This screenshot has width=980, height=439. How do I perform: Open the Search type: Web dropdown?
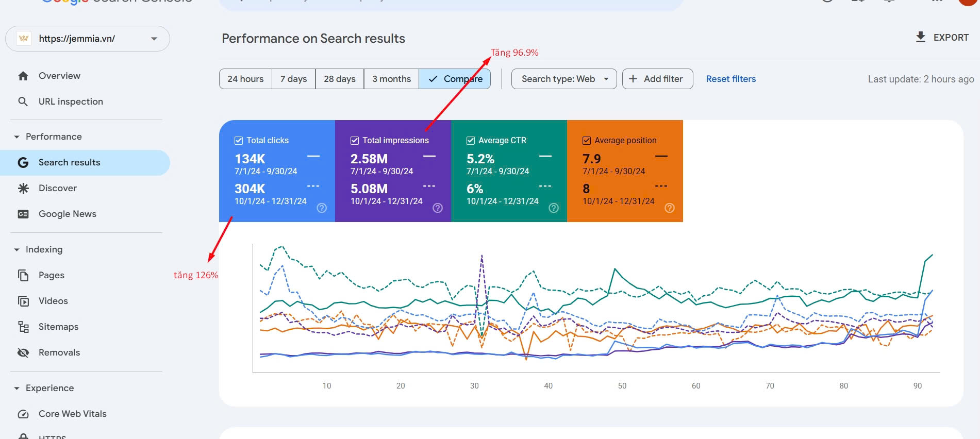point(564,79)
